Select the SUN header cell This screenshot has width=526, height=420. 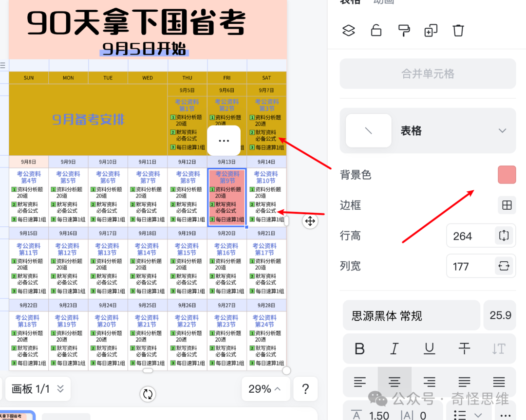(x=29, y=78)
